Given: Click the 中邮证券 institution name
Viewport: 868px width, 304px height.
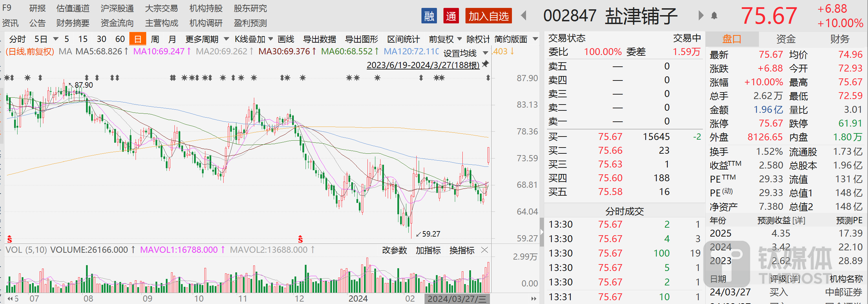Looking at the screenshot, I should (844, 292).
